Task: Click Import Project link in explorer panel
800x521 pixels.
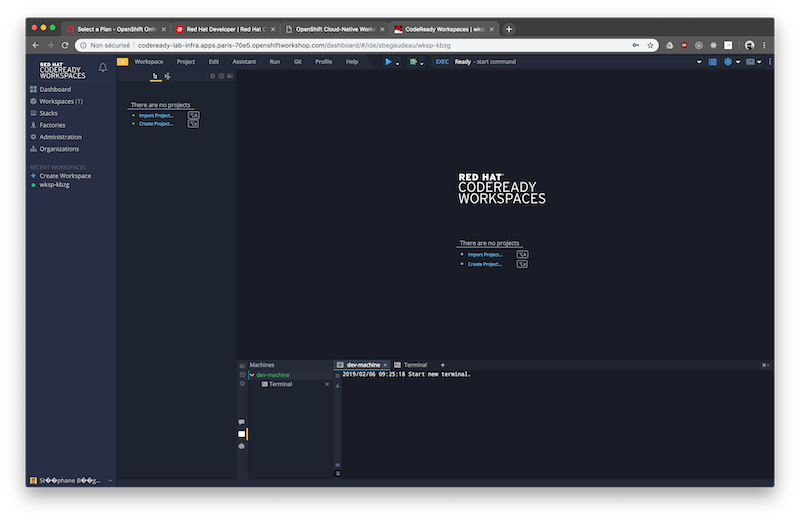Action: click(156, 116)
